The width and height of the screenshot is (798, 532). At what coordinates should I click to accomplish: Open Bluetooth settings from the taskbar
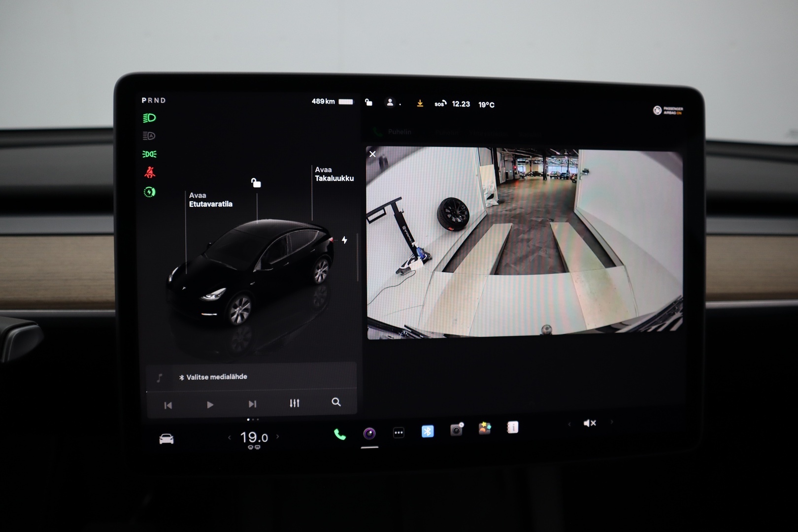tap(428, 432)
